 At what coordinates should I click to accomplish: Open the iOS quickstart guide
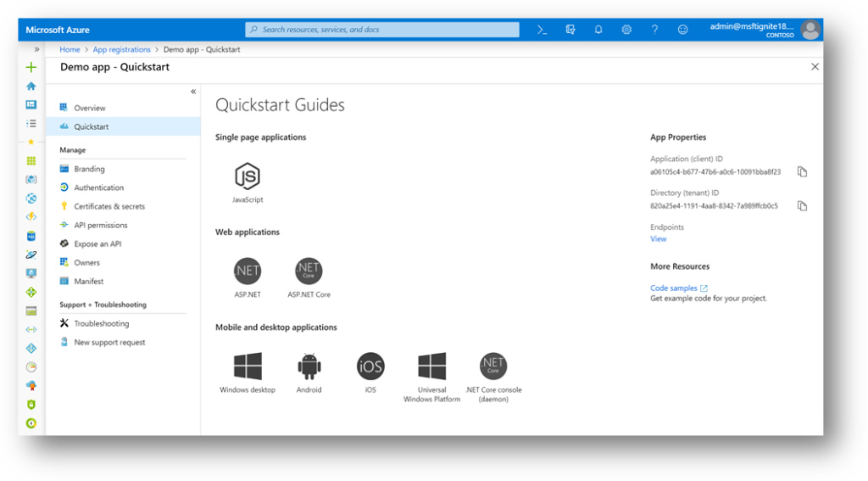tap(370, 366)
